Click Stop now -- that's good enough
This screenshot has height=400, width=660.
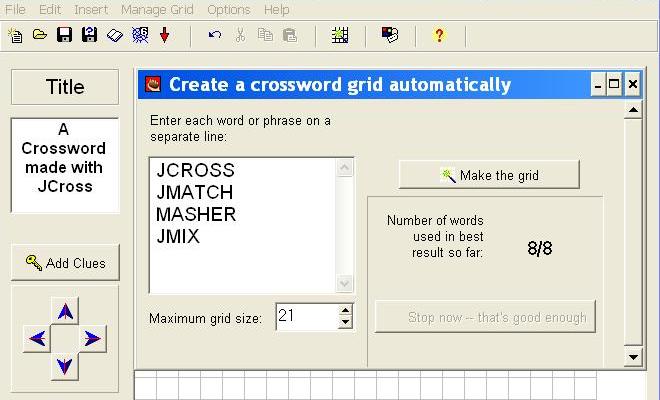click(x=485, y=317)
